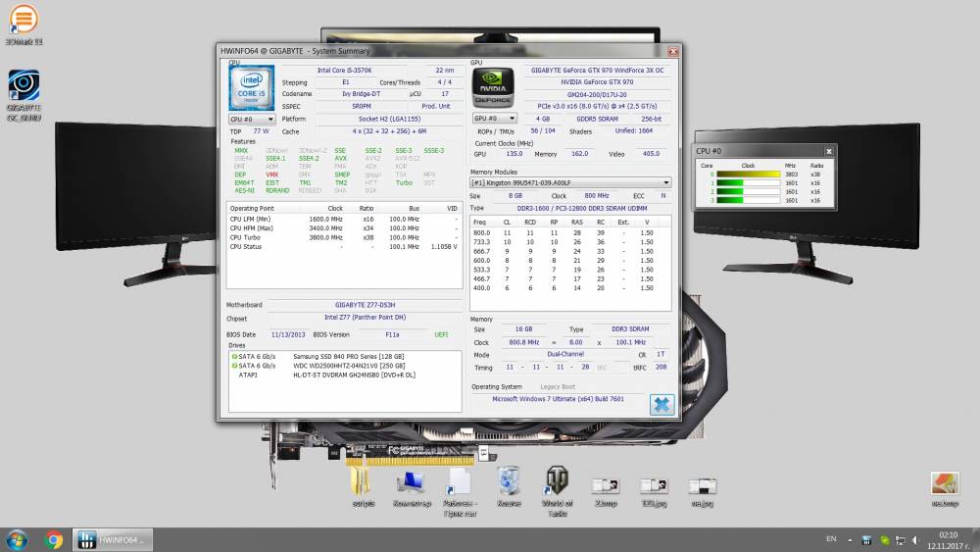Click the NVIDIA GeForce logo
Screen dimensions: 980x552
click(x=493, y=87)
